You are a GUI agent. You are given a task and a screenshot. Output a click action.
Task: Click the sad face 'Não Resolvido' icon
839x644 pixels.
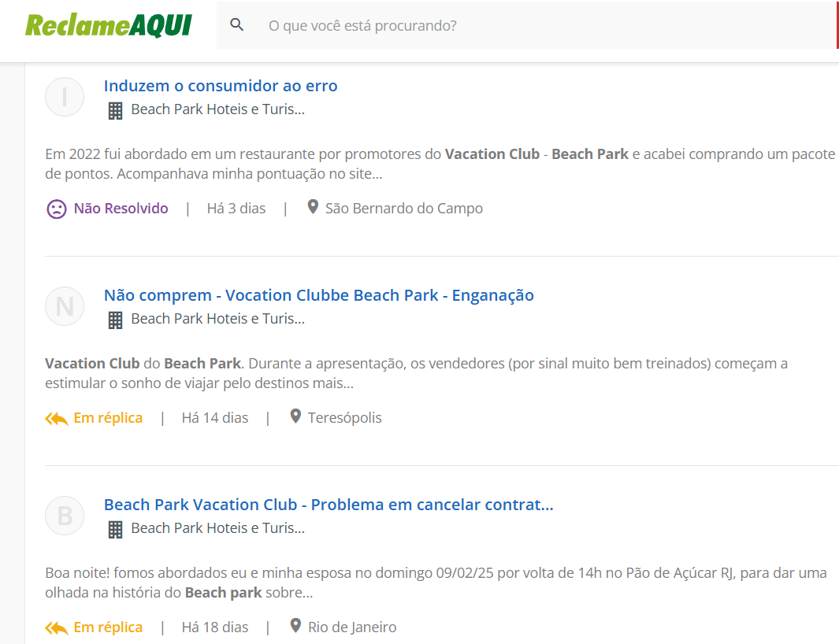coord(56,209)
